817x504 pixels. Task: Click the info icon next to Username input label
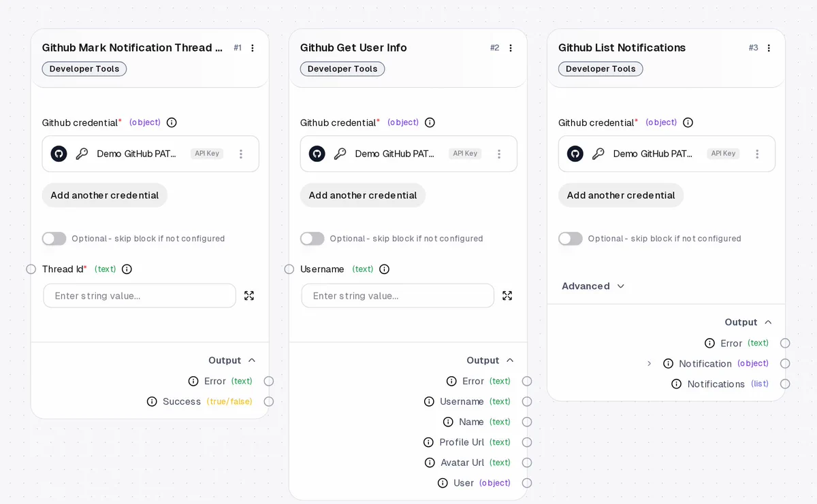384,269
